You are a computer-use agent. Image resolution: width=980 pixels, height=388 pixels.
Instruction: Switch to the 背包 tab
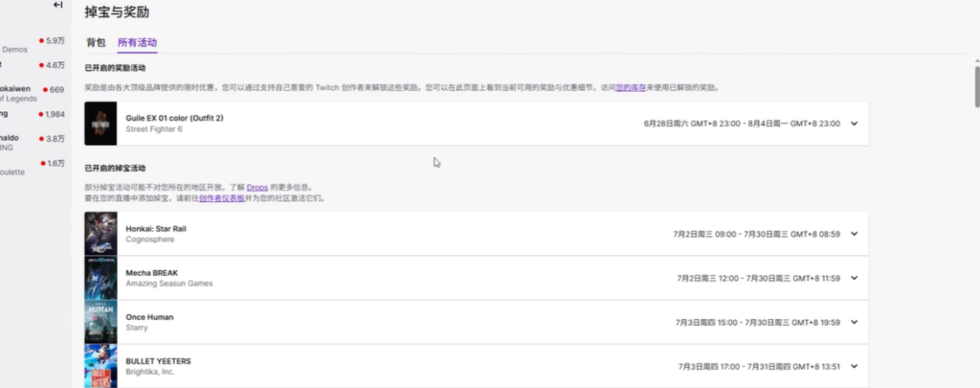tap(96, 43)
